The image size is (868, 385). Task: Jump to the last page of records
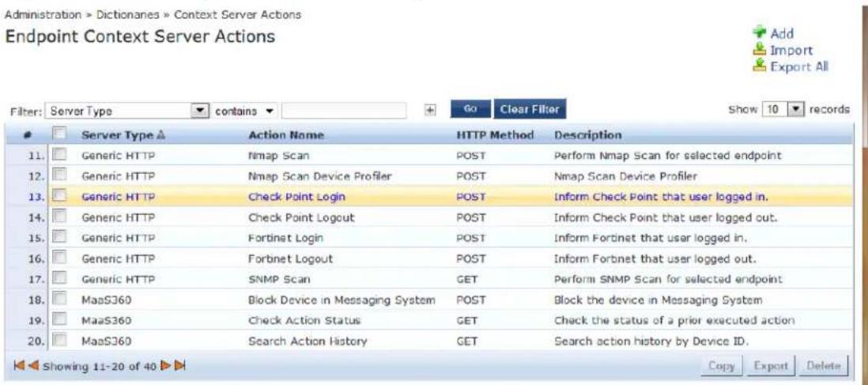pos(180,365)
